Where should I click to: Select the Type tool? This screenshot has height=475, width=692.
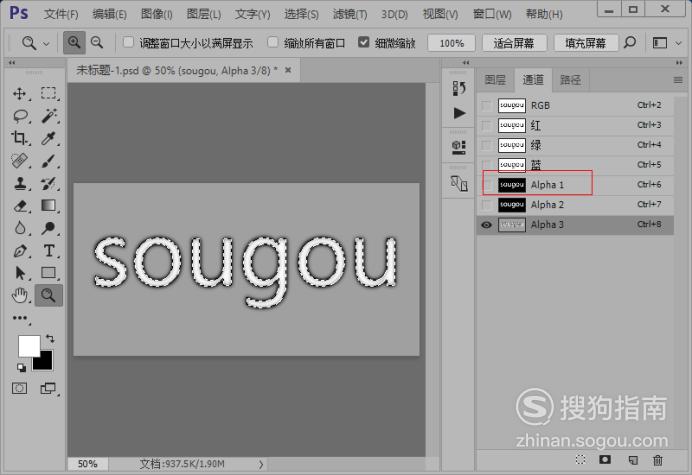pyautogui.click(x=49, y=251)
